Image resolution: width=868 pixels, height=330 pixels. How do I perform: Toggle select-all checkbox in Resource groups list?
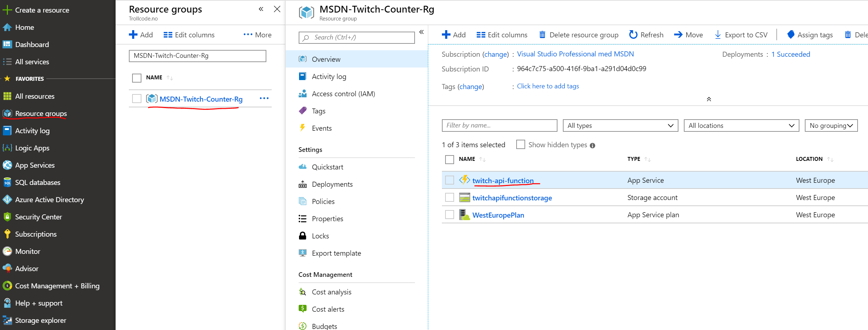click(137, 78)
